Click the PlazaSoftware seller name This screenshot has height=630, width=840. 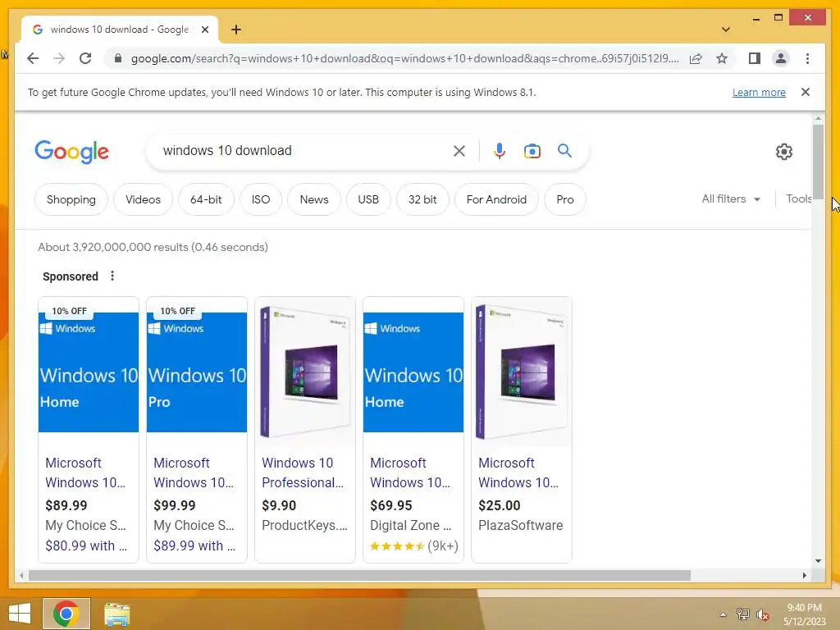click(x=520, y=526)
